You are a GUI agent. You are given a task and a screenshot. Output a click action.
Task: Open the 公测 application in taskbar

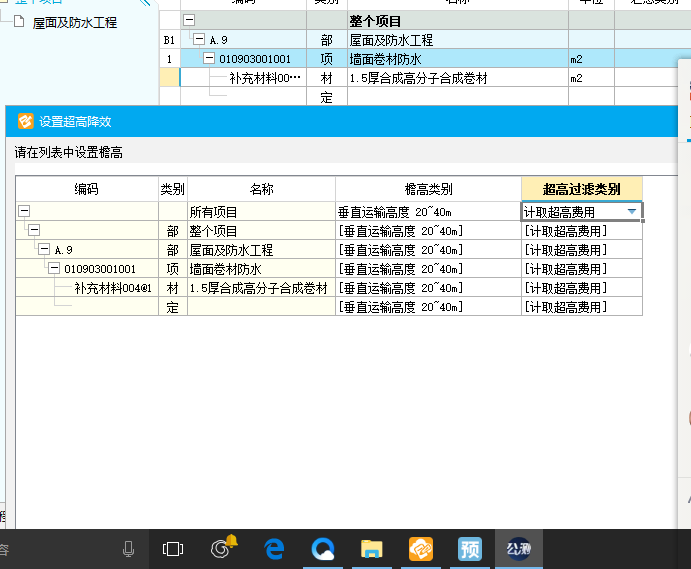coord(519,549)
